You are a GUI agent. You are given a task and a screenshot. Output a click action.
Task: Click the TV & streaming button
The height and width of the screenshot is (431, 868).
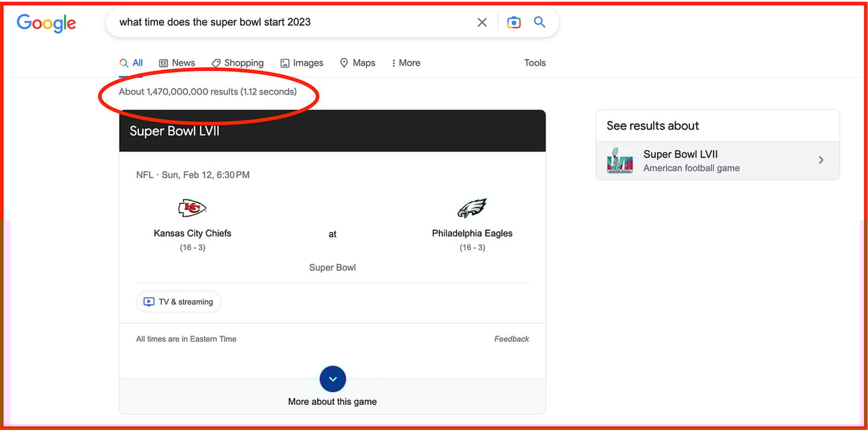coord(178,302)
